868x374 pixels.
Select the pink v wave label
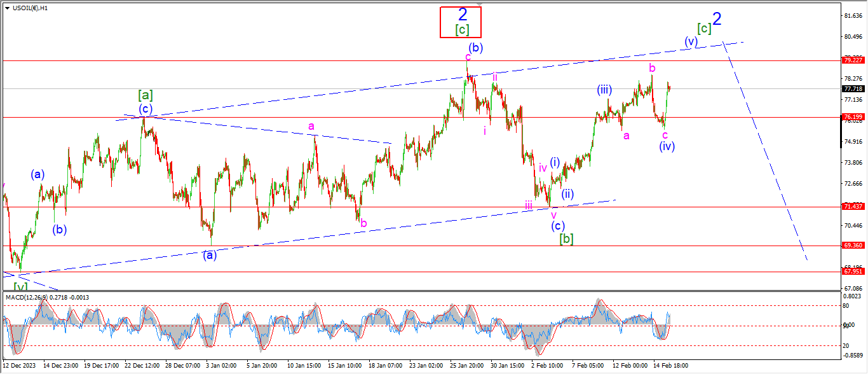[x=553, y=215]
